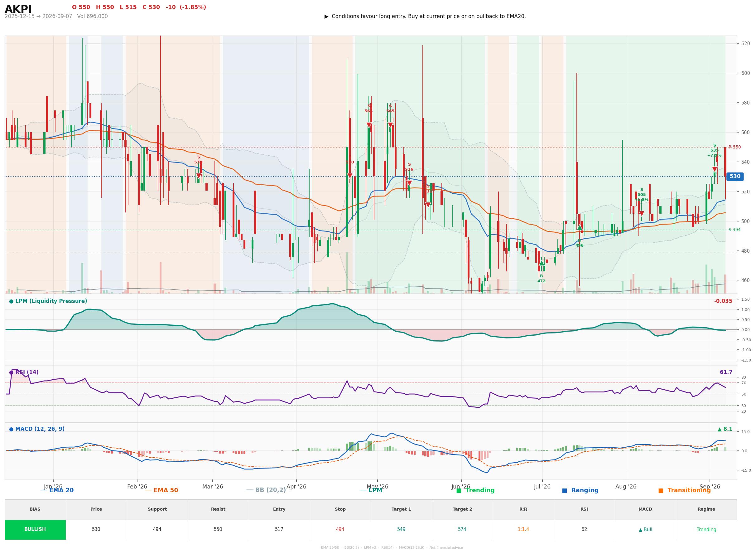Click the MACD reading '▲ 8.1'
Viewport: 756px width, 554px height.
click(725, 429)
